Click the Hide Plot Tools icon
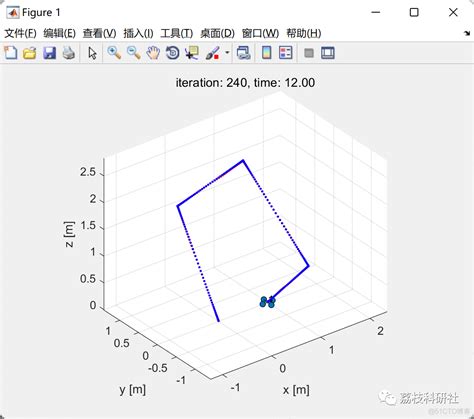 (x=309, y=53)
